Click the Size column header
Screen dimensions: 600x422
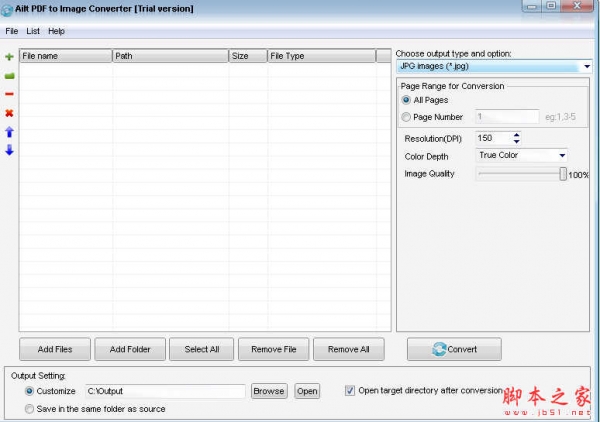point(248,56)
